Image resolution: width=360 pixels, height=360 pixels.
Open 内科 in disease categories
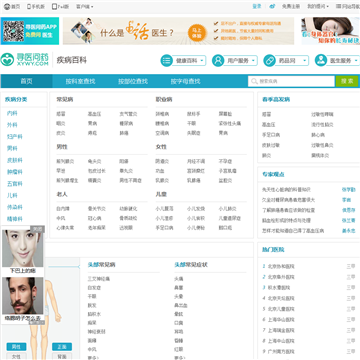(x=12, y=113)
